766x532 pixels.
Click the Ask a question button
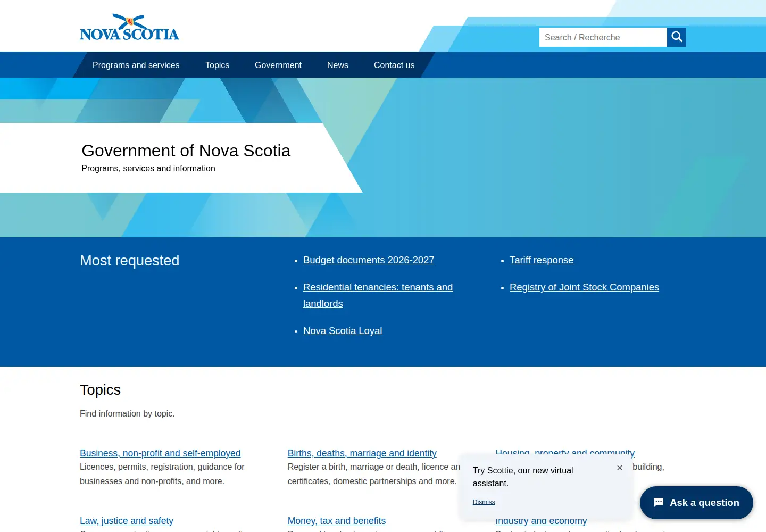coord(696,503)
